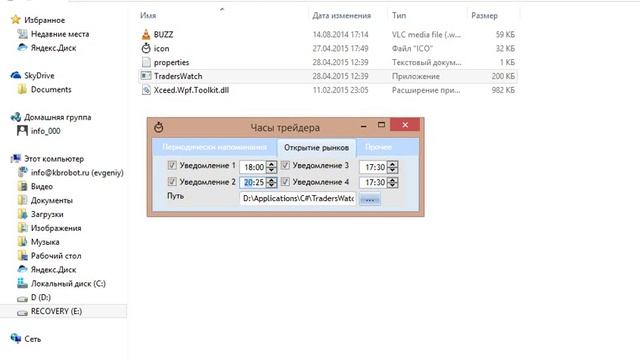Viewport: 640px width, 360px height.
Task: Decrease the Уведомление 1 time with down arrow
Action: (271, 169)
